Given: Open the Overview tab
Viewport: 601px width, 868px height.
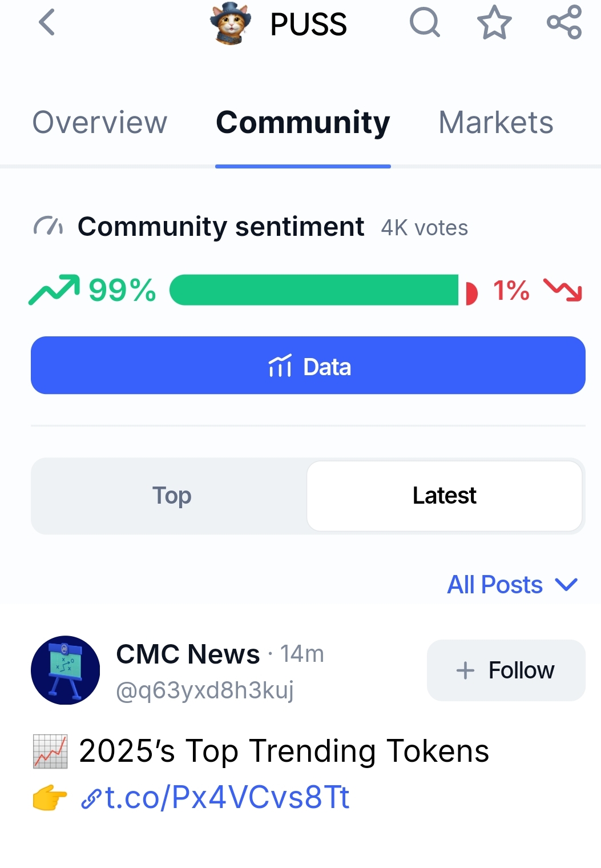Looking at the screenshot, I should coord(100,122).
